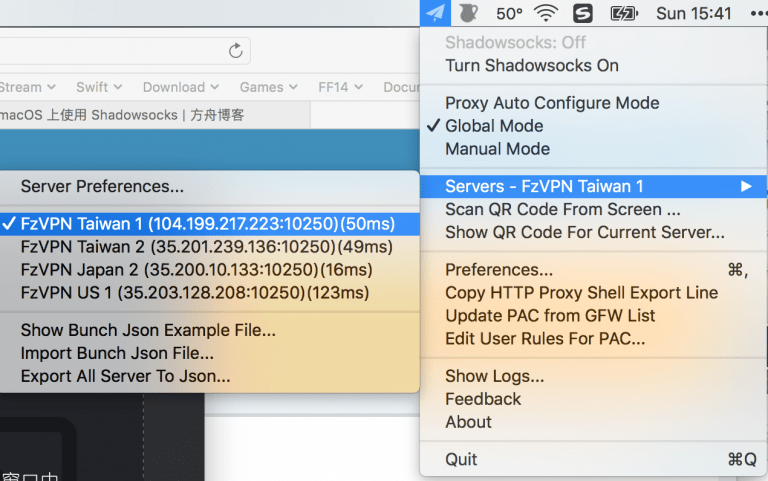Click the browser address bar field
The image size is (768, 481).
click(125, 50)
